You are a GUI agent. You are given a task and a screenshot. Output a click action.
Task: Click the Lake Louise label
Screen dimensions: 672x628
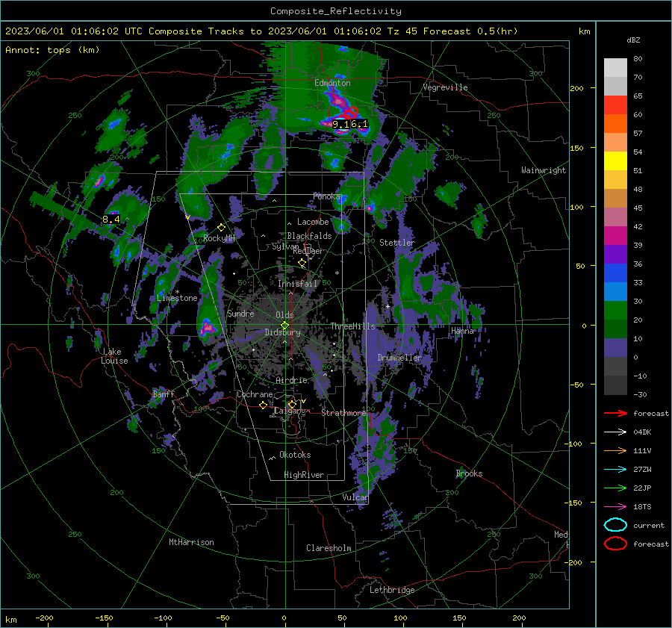click(x=114, y=356)
